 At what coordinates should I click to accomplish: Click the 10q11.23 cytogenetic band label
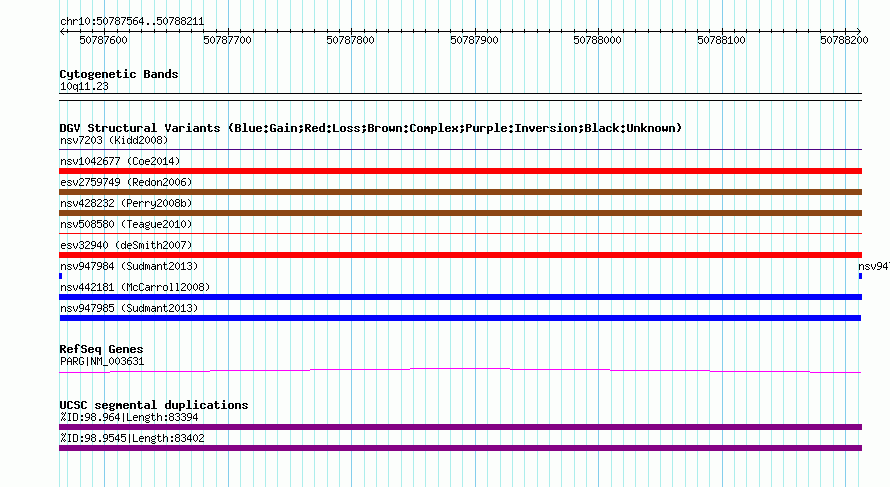tap(84, 86)
